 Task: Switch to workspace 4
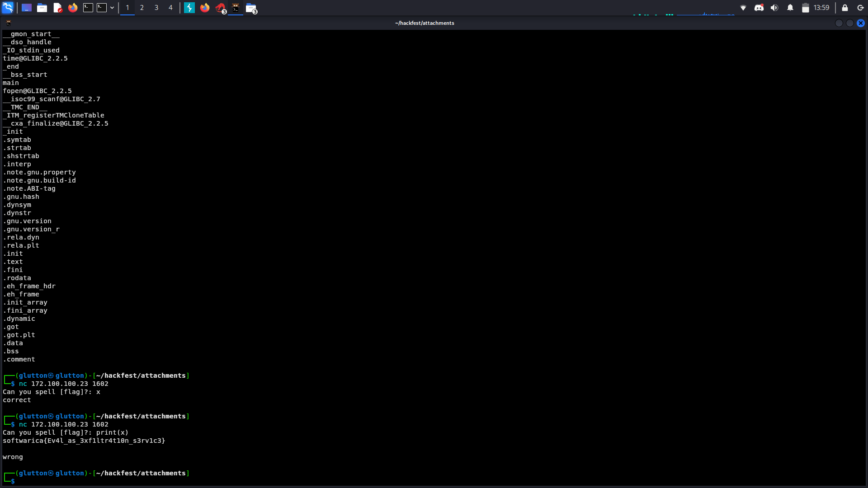pyautogui.click(x=170, y=8)
